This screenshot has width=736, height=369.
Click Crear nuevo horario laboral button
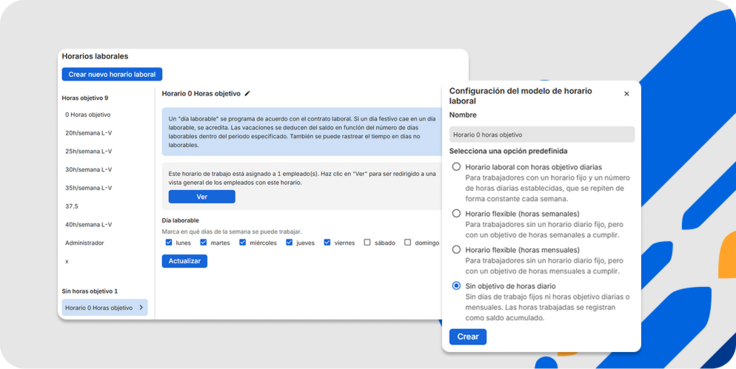click(x=112, y=74)
